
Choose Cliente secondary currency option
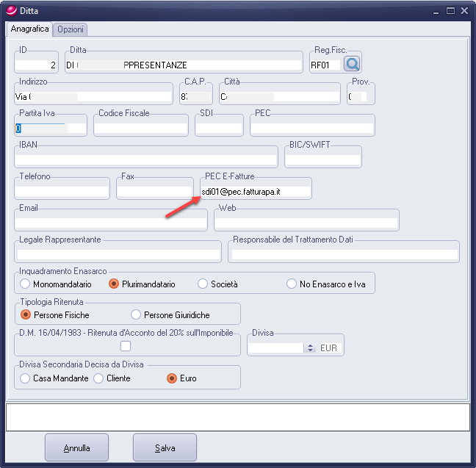pos(98,378)
